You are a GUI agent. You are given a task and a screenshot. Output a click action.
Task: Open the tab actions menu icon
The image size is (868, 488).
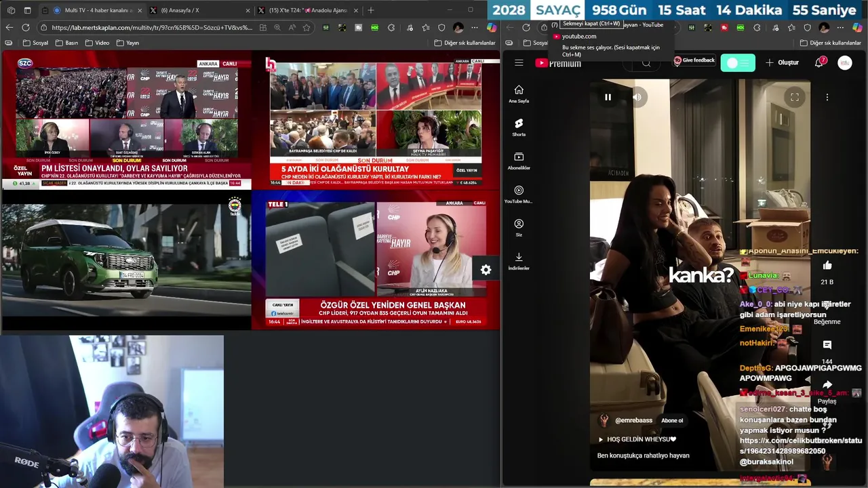(x=27, y=10)
